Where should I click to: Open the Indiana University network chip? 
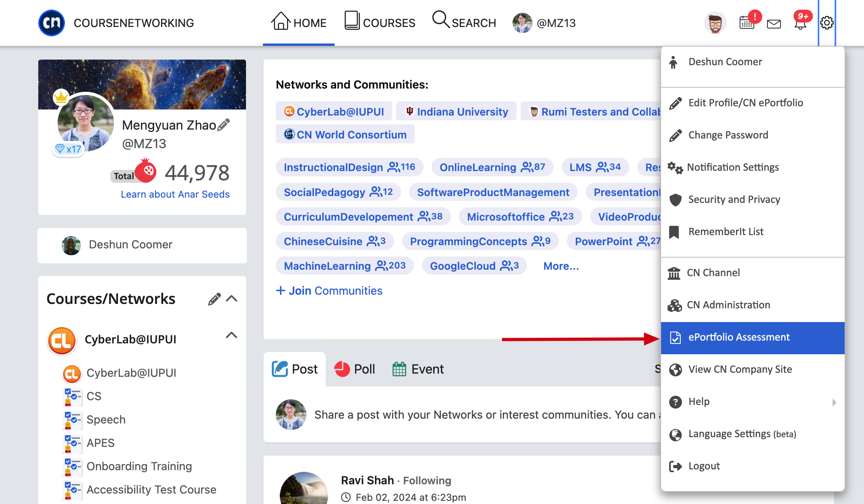[457, 112]
